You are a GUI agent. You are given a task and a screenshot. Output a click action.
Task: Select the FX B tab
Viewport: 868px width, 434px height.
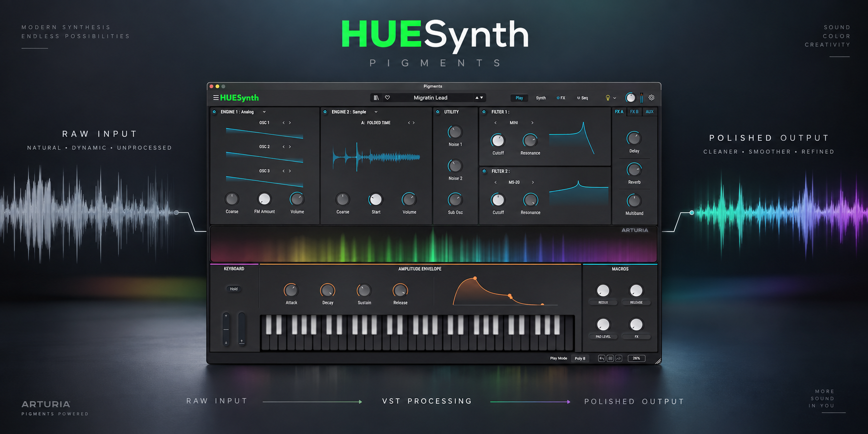point(634,112)
